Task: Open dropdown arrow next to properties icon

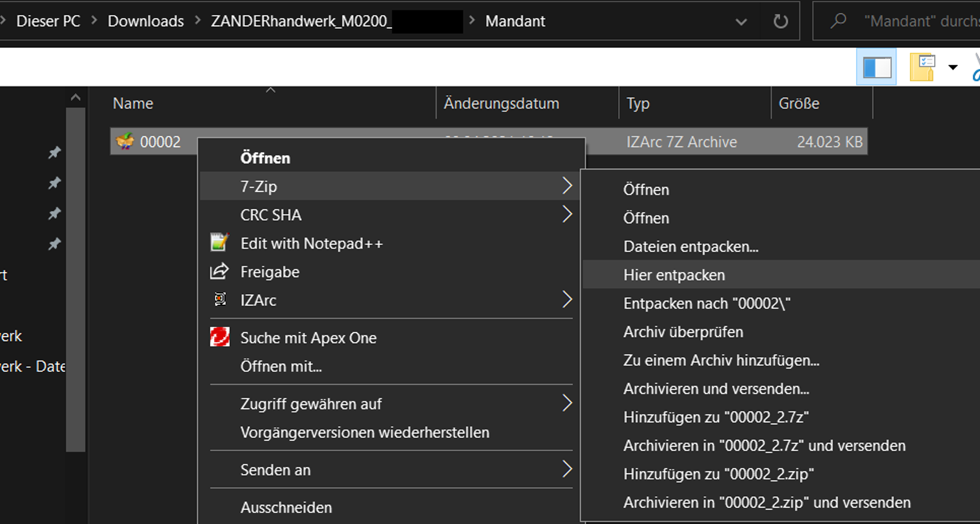Action: (953, 67)
